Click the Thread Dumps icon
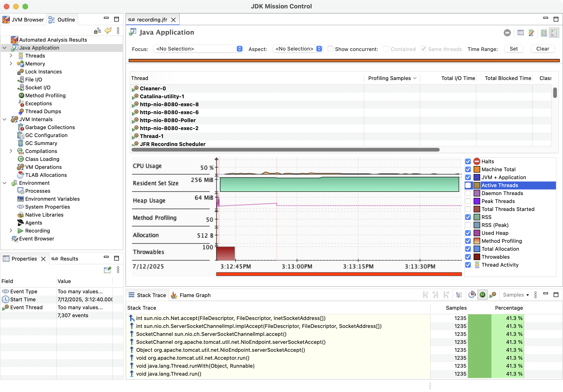This screenshot has width=563, height=392. tap(21, 111)
